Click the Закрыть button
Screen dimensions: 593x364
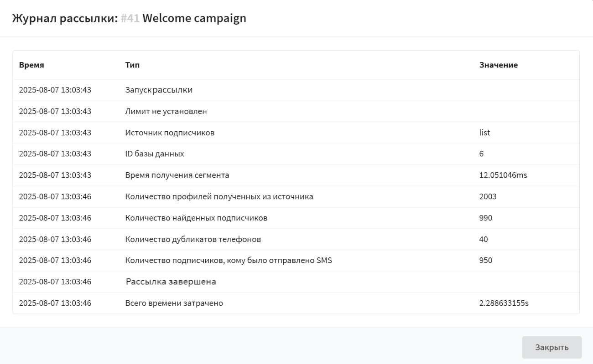pyautogui.click(x=551, y=348)
